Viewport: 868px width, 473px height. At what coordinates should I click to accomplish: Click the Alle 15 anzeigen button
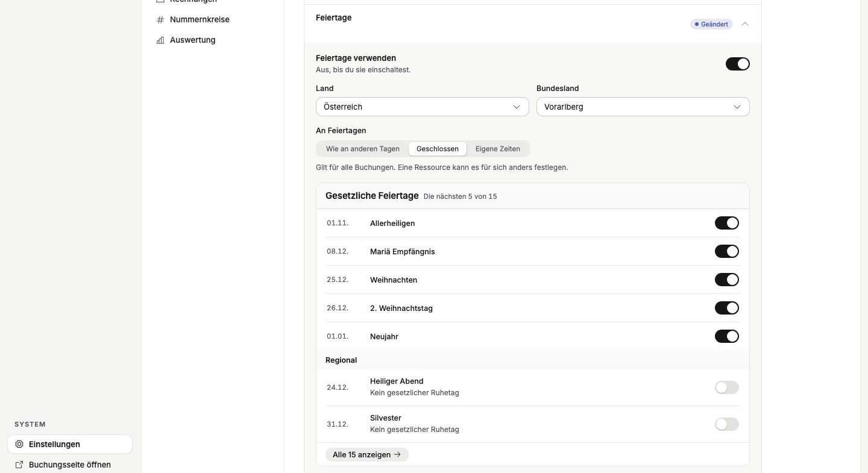tap(367, 454)
